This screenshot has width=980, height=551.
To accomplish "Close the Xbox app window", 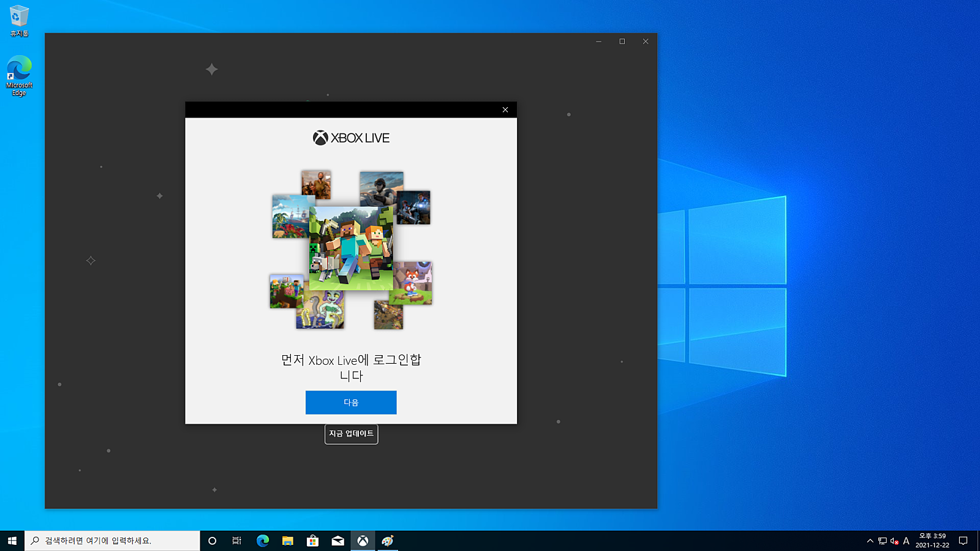I will click(646, 42).
